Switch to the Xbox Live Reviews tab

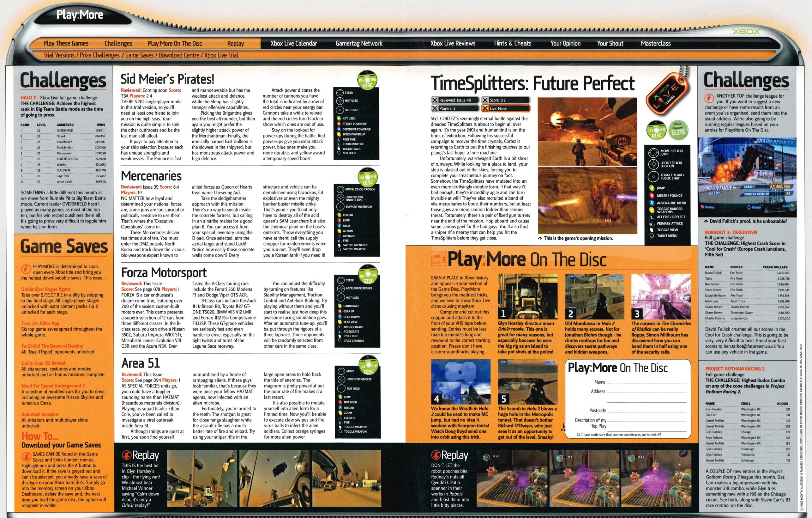point(453,44)
